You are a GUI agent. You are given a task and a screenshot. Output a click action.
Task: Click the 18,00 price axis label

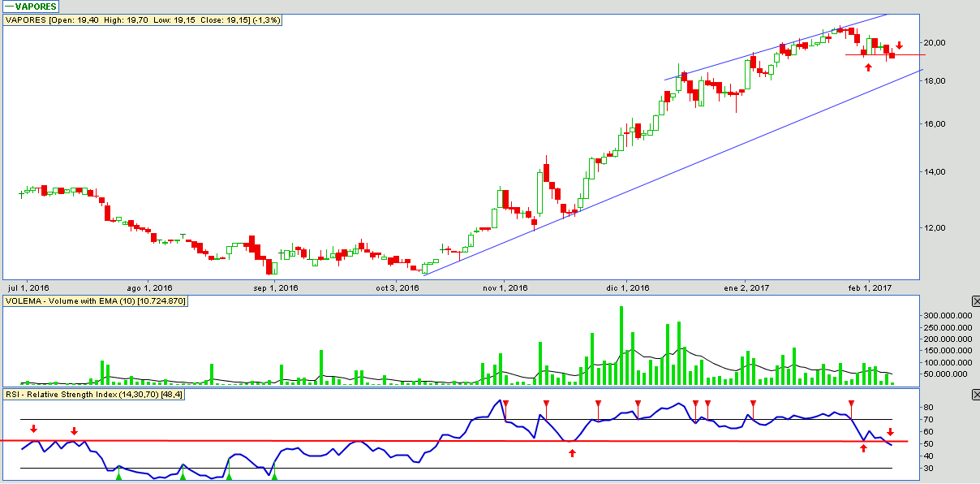pos(935,81)
